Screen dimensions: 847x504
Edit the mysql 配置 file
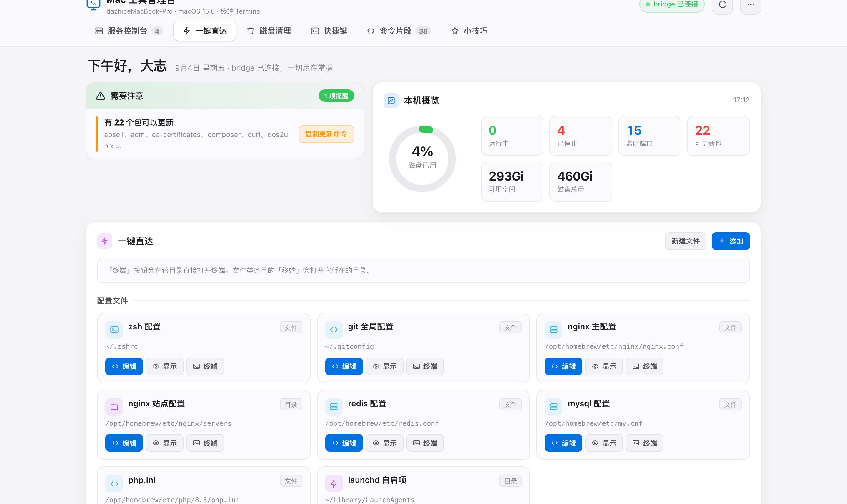point(563,443)
